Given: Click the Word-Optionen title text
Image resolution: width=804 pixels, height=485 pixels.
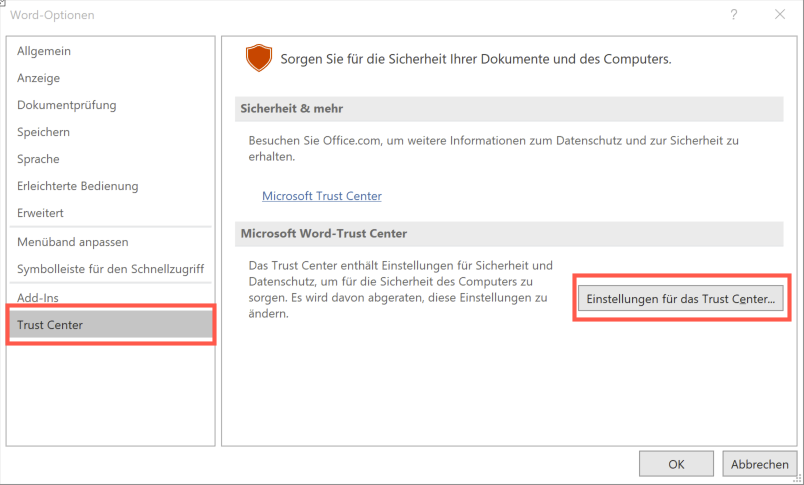Looking at the screenshot, I should [52, 15].
